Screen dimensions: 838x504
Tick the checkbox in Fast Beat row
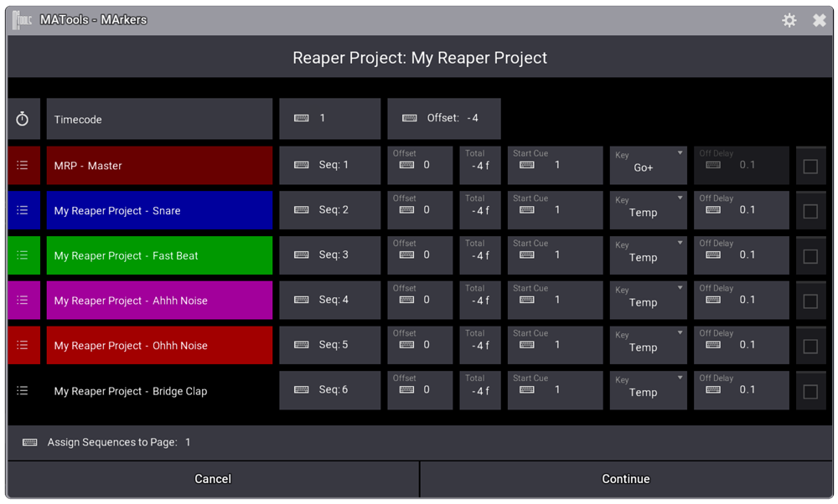pos(810,255)
